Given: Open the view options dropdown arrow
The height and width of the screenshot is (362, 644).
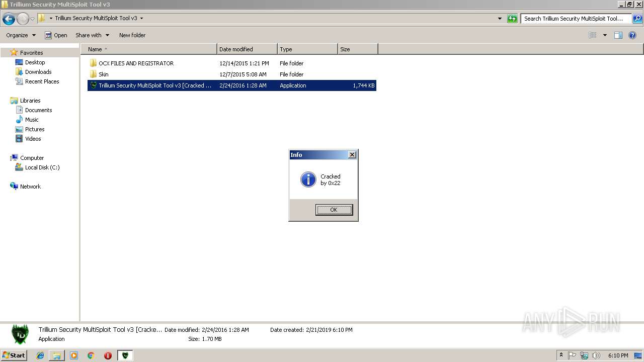Looking at the screenshot, I should [605, 35].
